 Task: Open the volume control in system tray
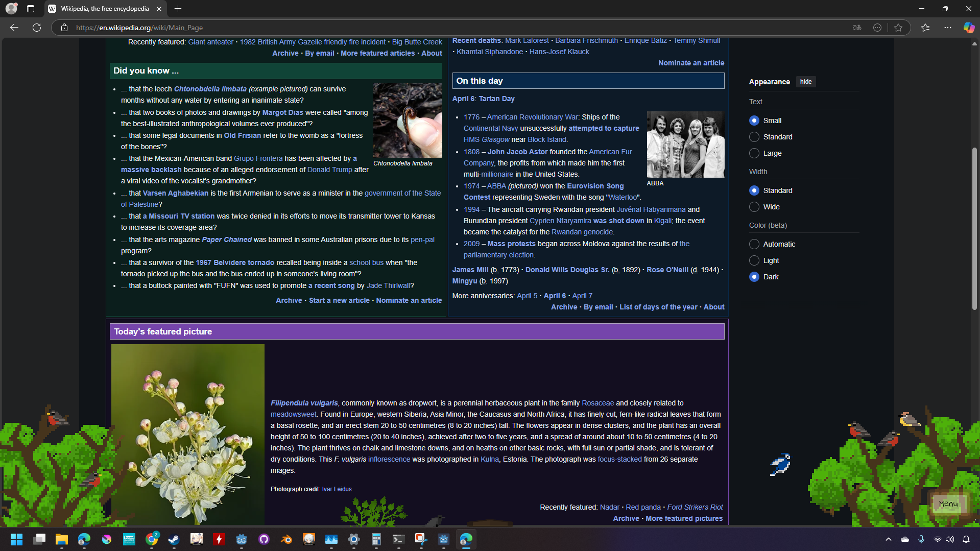(950, 539)
